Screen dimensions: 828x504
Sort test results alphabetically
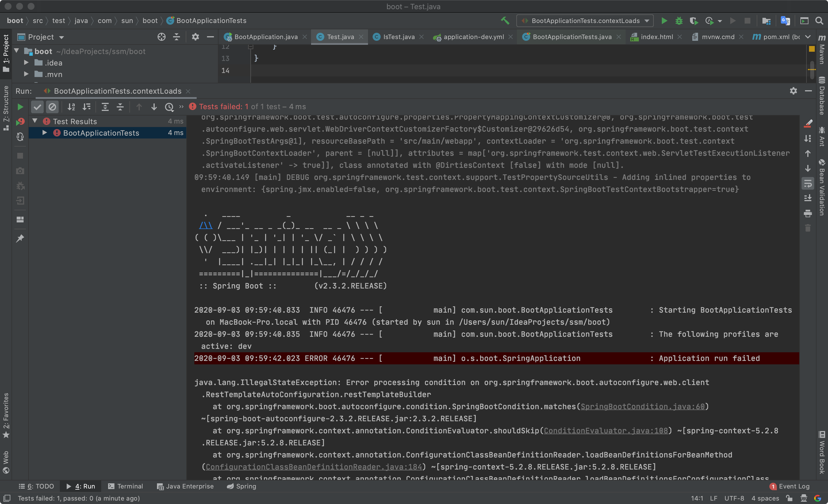(71, 107)
